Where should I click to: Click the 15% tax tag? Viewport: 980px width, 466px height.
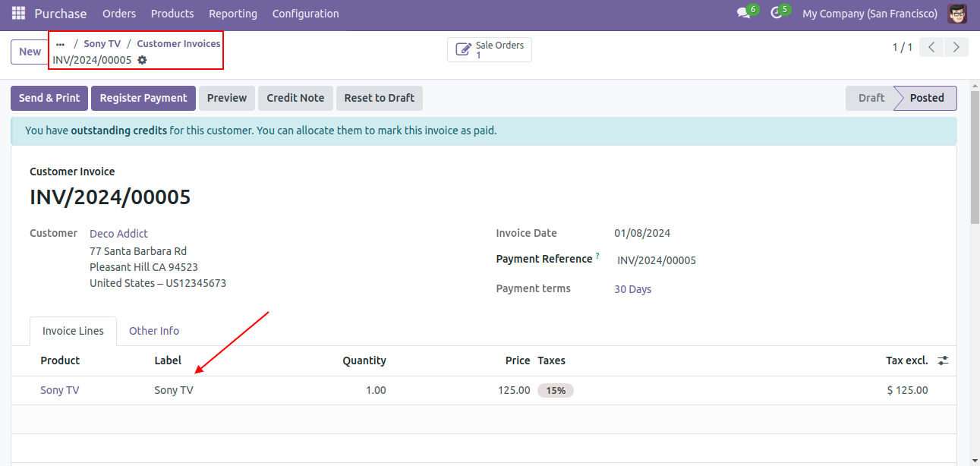(556, 390)
